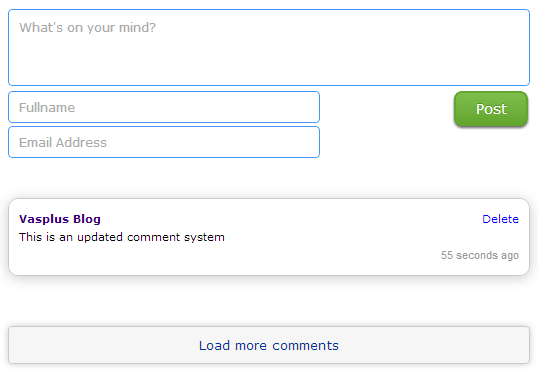538x373 pixels.
Task: Place the cursor in the comment message box
Action: [x=269, y=47]
